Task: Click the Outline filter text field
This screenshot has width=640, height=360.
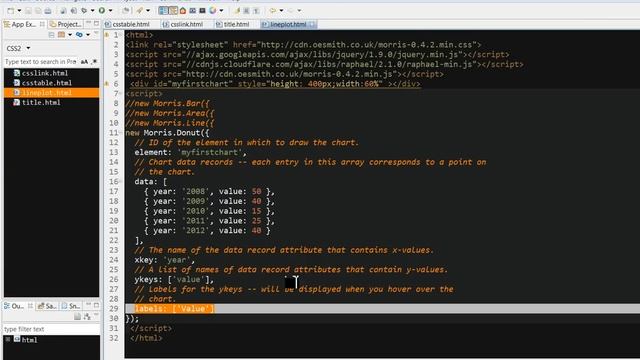Action: 51,329
